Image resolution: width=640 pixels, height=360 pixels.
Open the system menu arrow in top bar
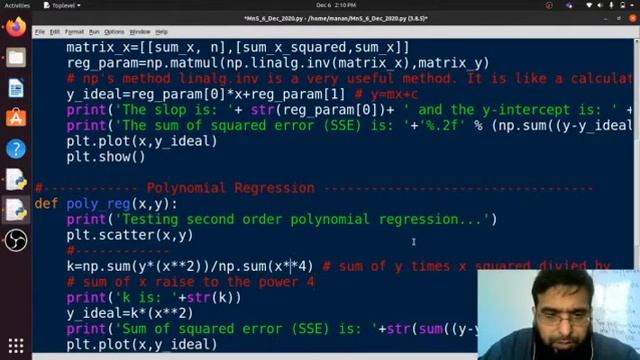(x=633, y=5)
